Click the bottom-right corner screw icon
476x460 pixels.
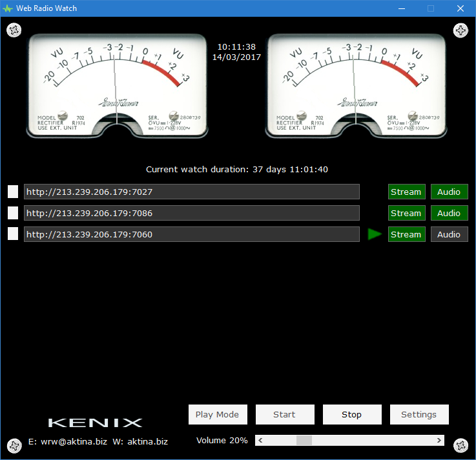pyautogui.click(x=460, y=445)
